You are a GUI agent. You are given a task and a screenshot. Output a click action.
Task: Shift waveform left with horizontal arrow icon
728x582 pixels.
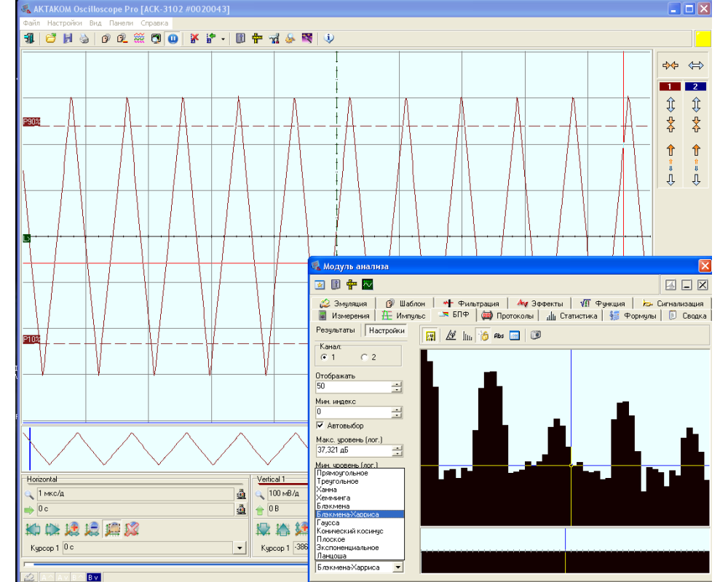click(32, 529)
